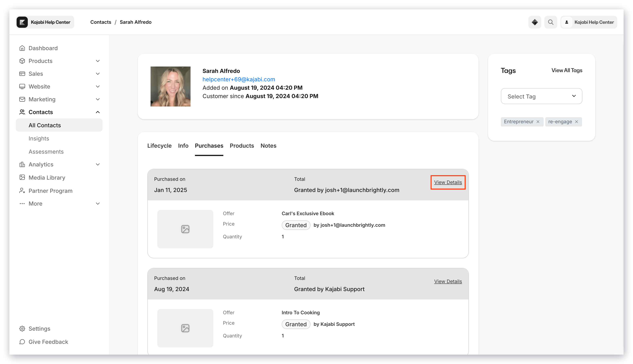
Task: Open Insights under Contacts
Action: tap(39, 138)
